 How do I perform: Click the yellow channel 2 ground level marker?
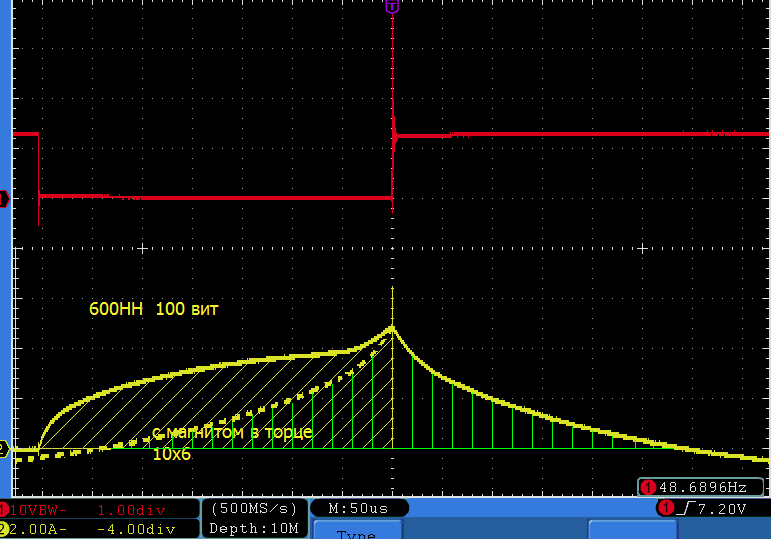(5, 449)
